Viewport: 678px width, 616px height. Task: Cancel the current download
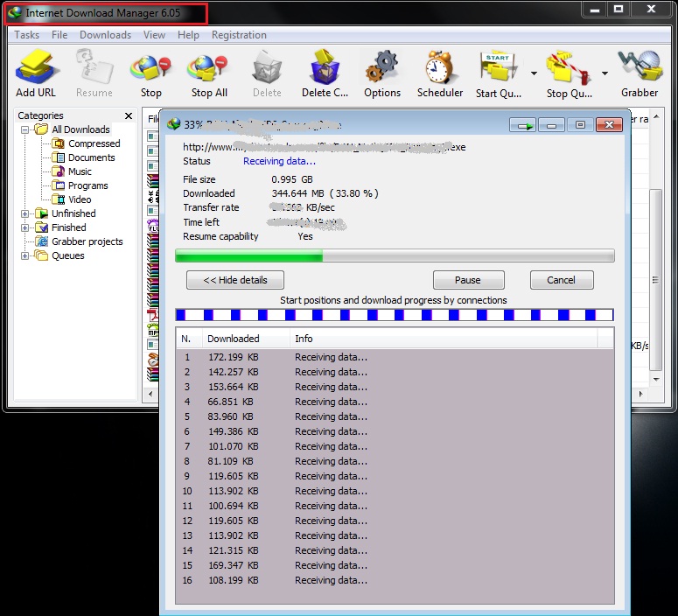(562, 280)
